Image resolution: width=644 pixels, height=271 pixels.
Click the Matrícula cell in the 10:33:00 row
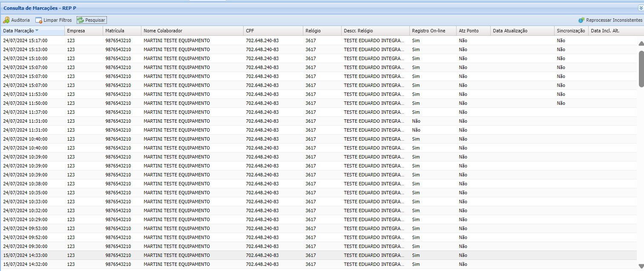pos(118,202)
